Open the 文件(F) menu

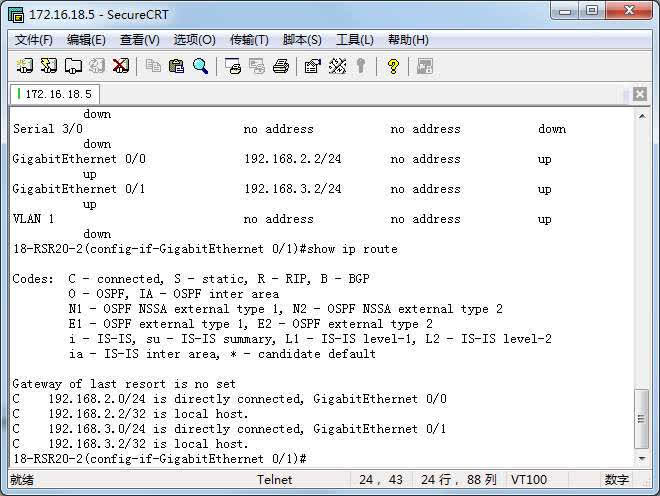pyautogui.click(x=34, y=40)
